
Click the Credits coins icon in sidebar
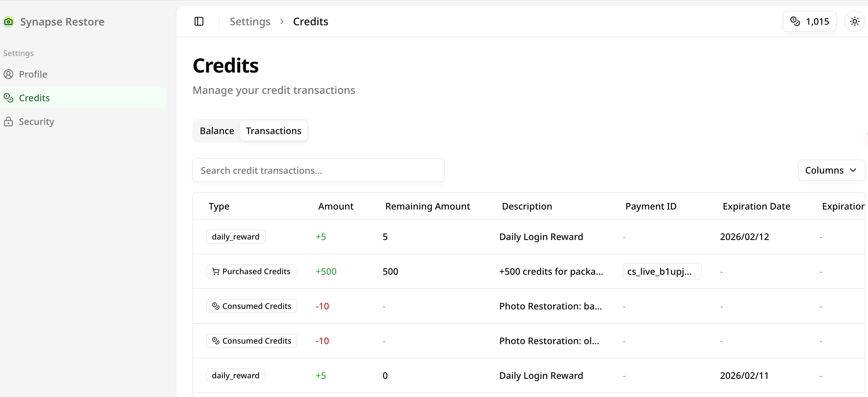click(x=8, y=98)
